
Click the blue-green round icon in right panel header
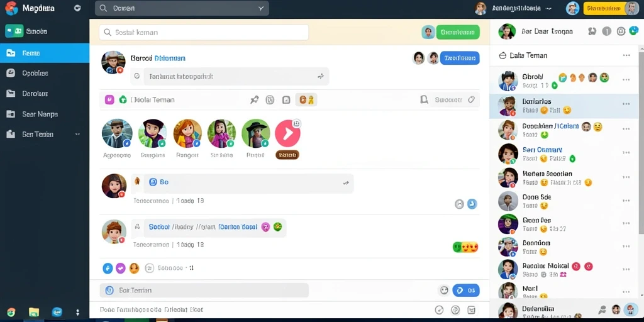tap(634, 31)
